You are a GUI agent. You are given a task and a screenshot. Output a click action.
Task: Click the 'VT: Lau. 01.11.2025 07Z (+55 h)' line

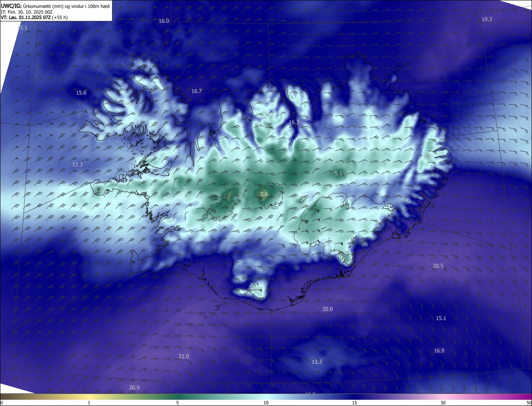tap(34, 17)
